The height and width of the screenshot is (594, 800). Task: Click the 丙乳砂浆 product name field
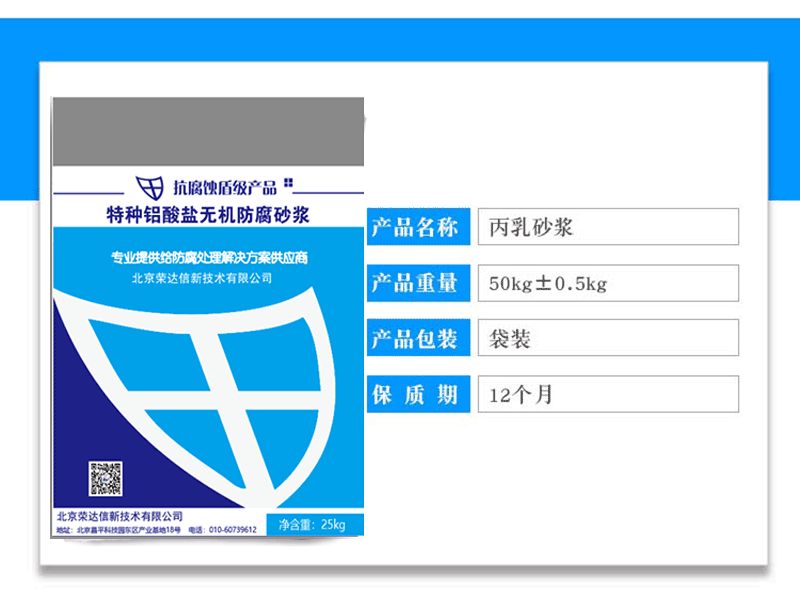point(608,227)
